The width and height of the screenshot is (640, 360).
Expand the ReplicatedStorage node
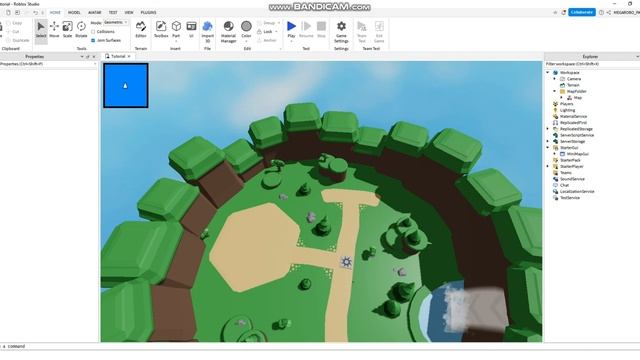tap(548, 129)
